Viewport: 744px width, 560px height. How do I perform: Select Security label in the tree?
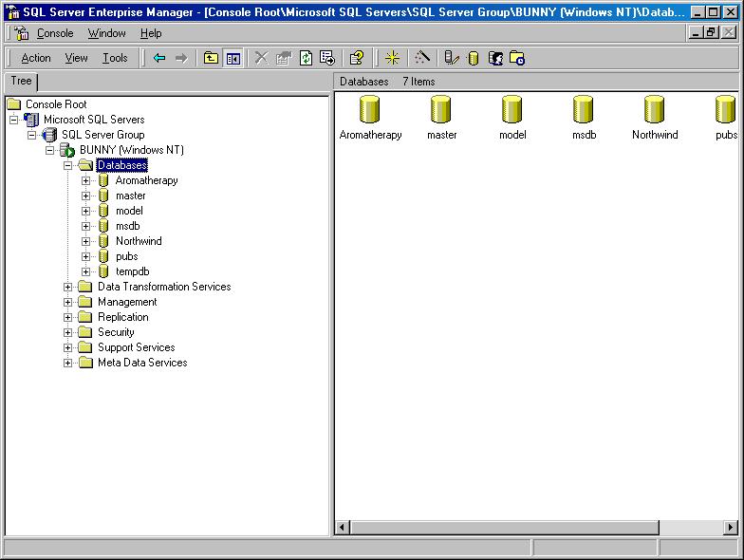tap(116, 332)
